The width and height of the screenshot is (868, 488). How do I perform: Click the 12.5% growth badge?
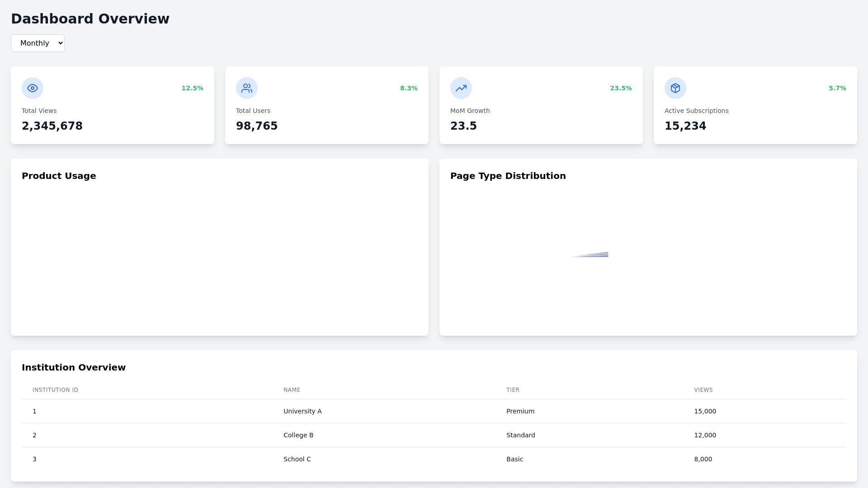click(x=192, y=88)
